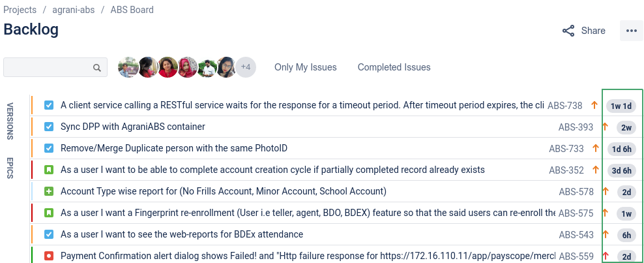This screenshot has height=263, width=644.
Task: Click the red bug icon for ABS-559
Action: click(x=49, y=256)
